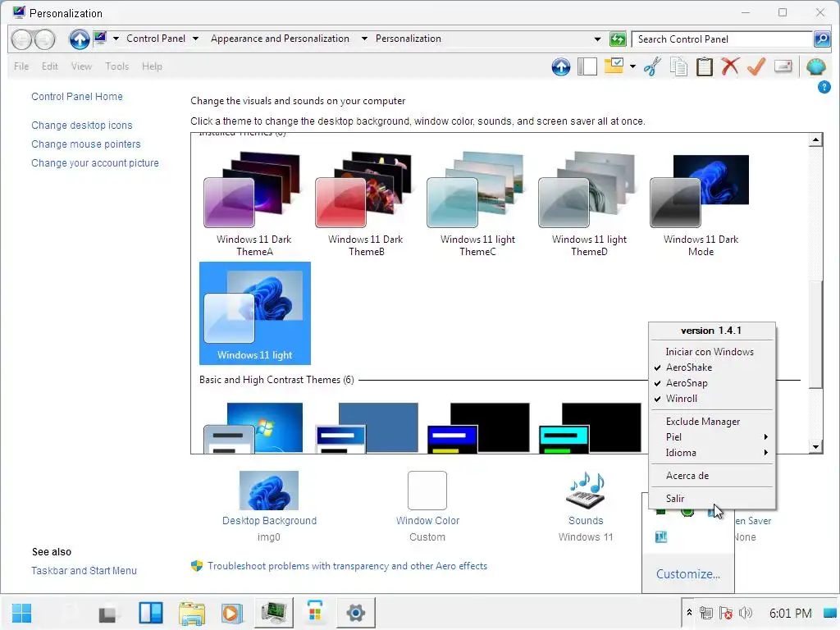840x630 pixels.
Task: Open the folder options icon with checkmark
Action: [x=614, y=66]
